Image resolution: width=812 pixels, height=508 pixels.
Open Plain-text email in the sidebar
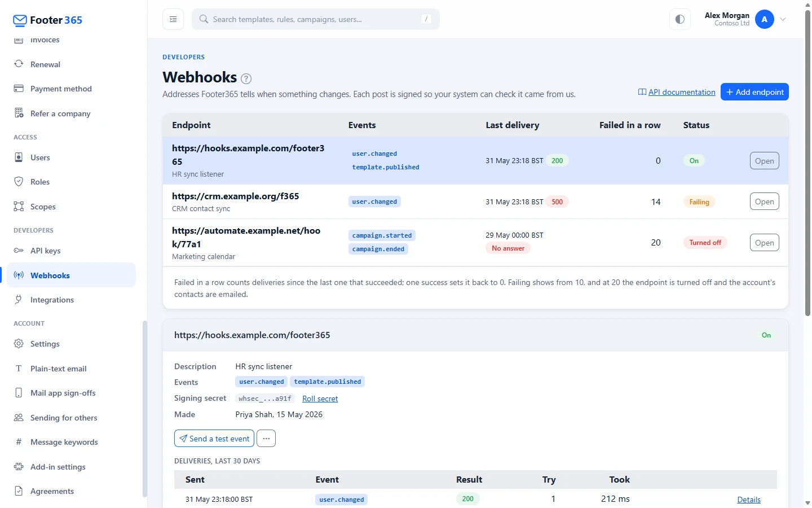pyautogui.click(x=71, y=368)
